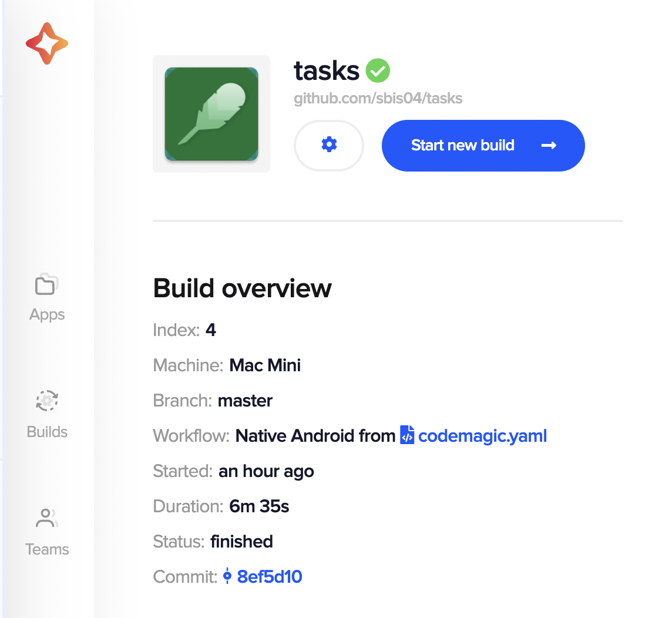Select Builds in the sidebar

(46, 432)
